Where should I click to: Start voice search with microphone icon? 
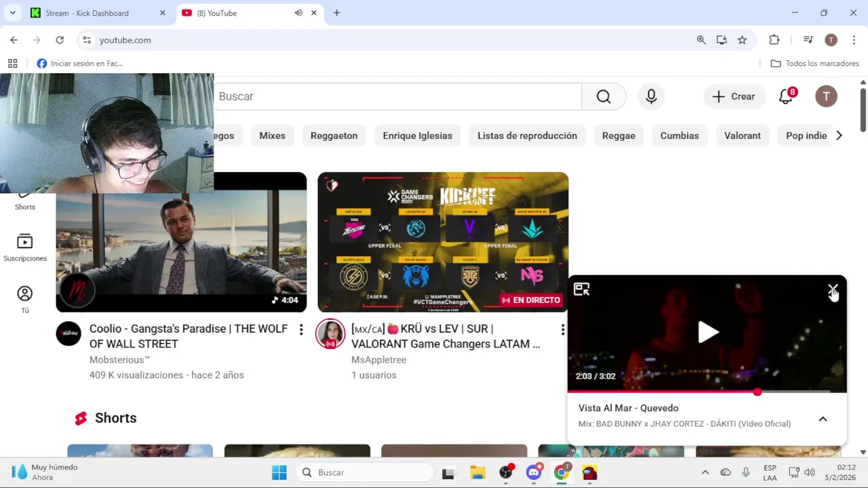coord(651,96)
